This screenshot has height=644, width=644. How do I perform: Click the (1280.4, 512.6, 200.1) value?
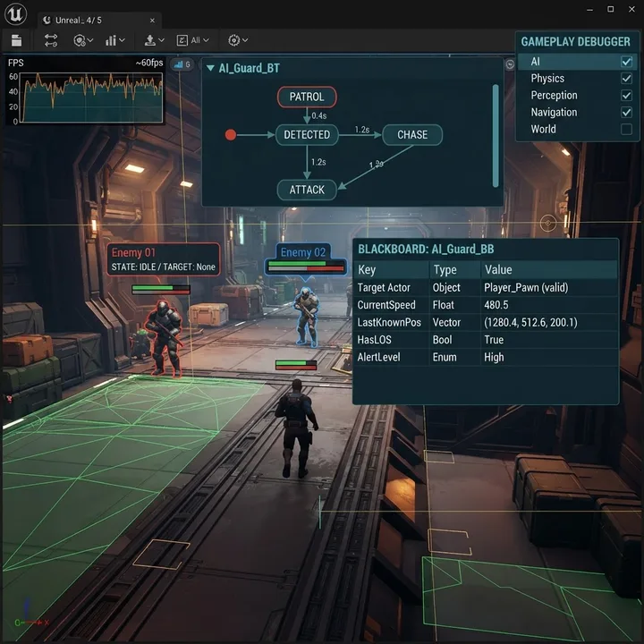click(530, 322)
